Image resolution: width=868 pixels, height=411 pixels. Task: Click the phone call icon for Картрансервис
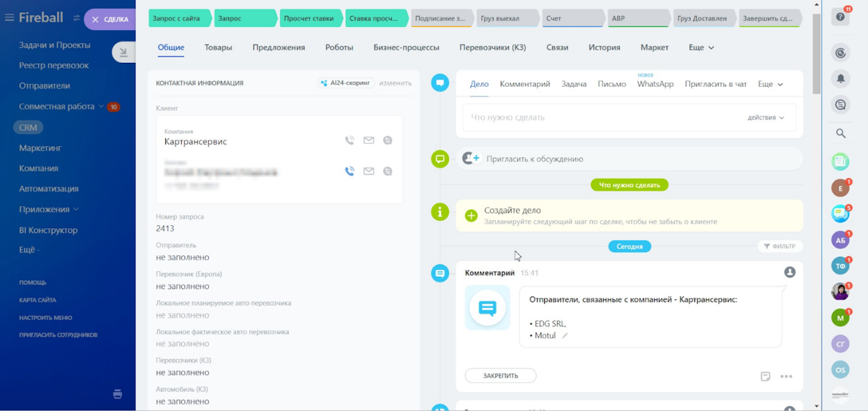pyautogui.click(x=350, y=141)
